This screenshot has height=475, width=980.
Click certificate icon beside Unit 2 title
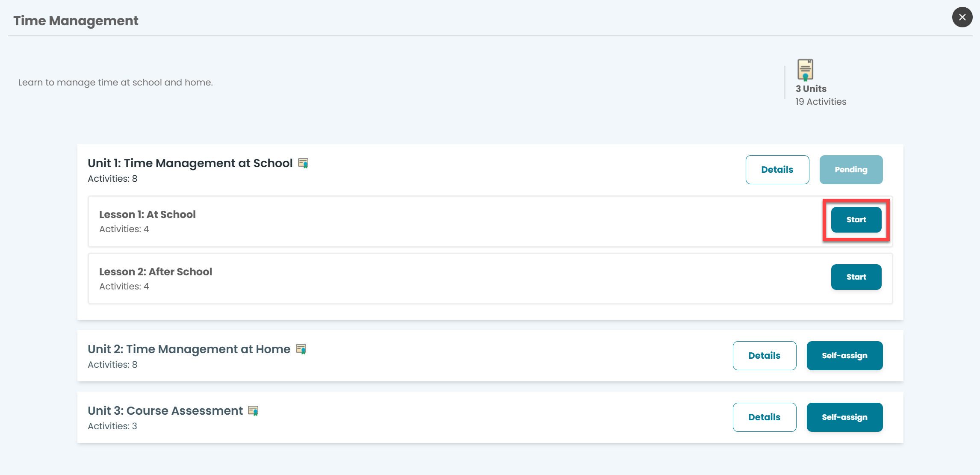pos(301,349)
